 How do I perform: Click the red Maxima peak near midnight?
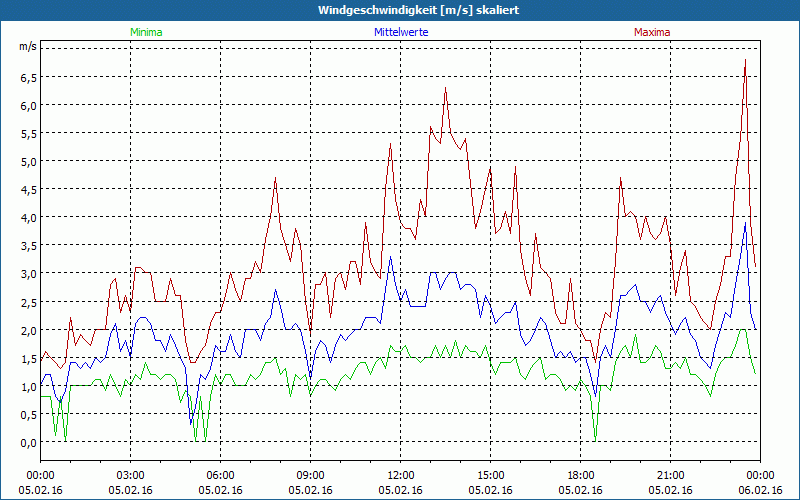pos(745,60)
